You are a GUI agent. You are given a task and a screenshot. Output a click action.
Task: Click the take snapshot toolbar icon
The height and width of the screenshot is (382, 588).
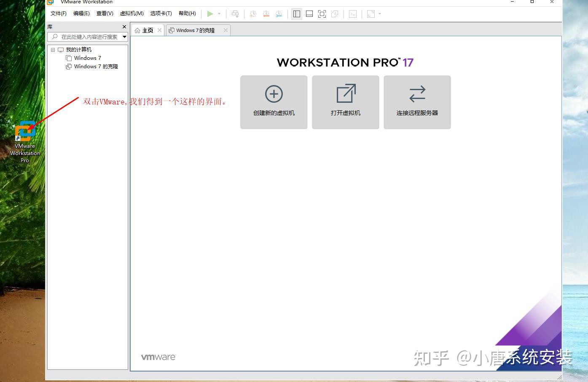tap(253, 14)
